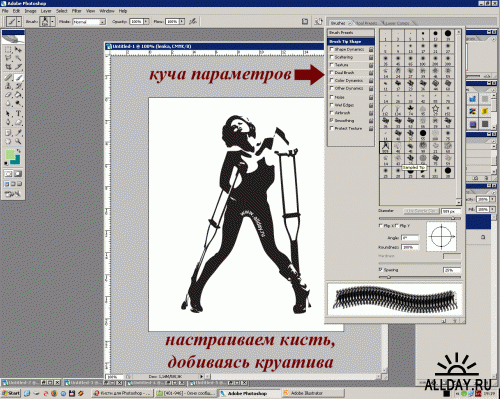Enable Dual Brush checkbox
Image resolution: width=500 pixels, height=399 pixels.
click(x=332, y=72)
